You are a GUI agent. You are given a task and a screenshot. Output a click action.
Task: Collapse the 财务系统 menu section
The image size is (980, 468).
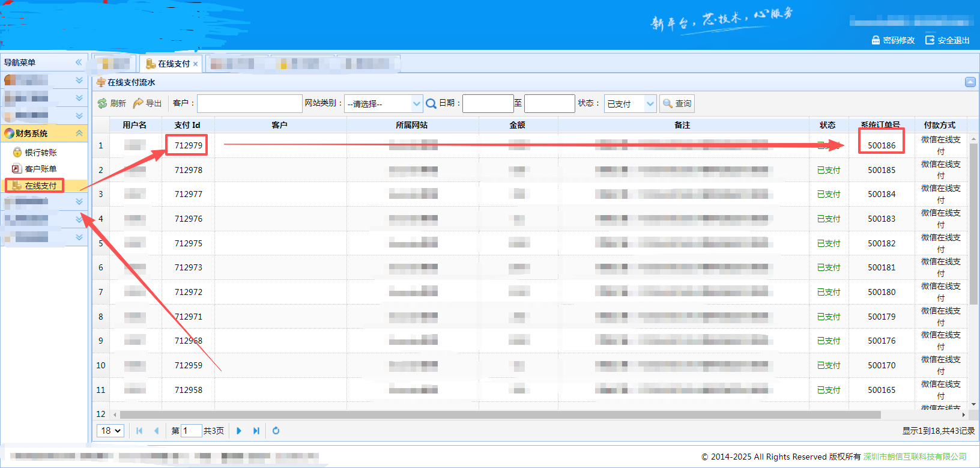(79, 133)
